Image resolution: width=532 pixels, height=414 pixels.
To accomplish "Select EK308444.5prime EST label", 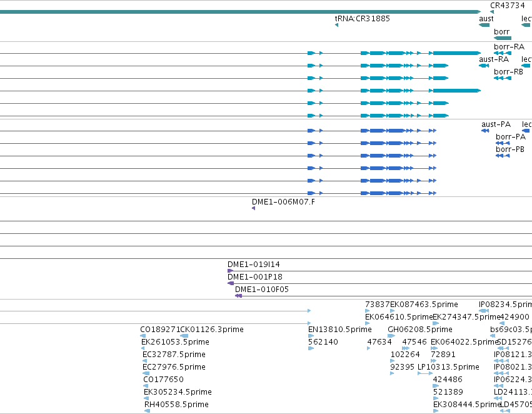I will (x=467, y=405).
